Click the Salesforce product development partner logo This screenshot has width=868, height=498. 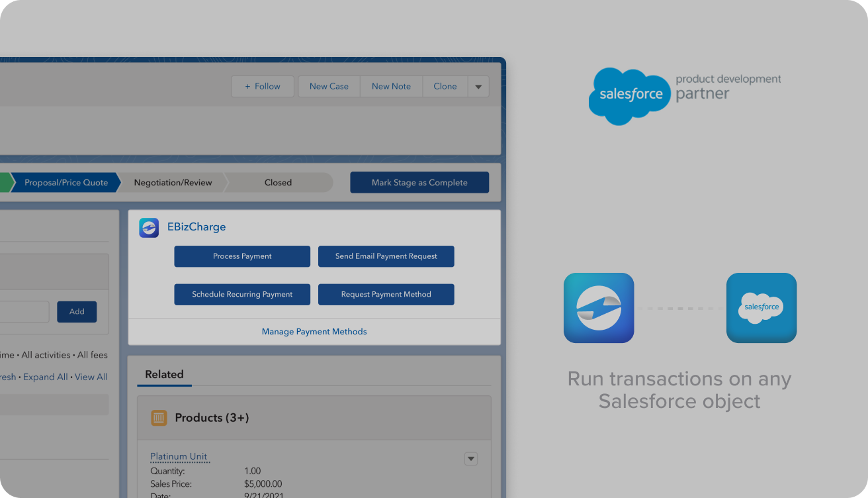pyautogui.click(x=686, y=96)
